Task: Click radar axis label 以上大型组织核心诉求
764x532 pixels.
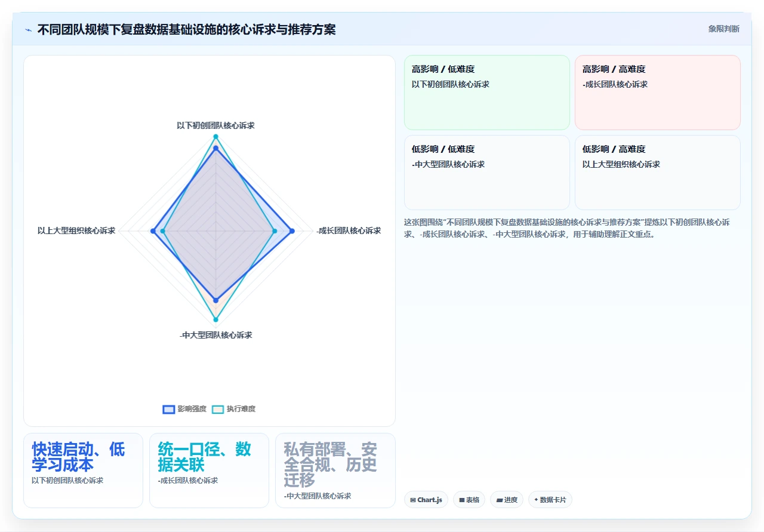Action: 76,230
